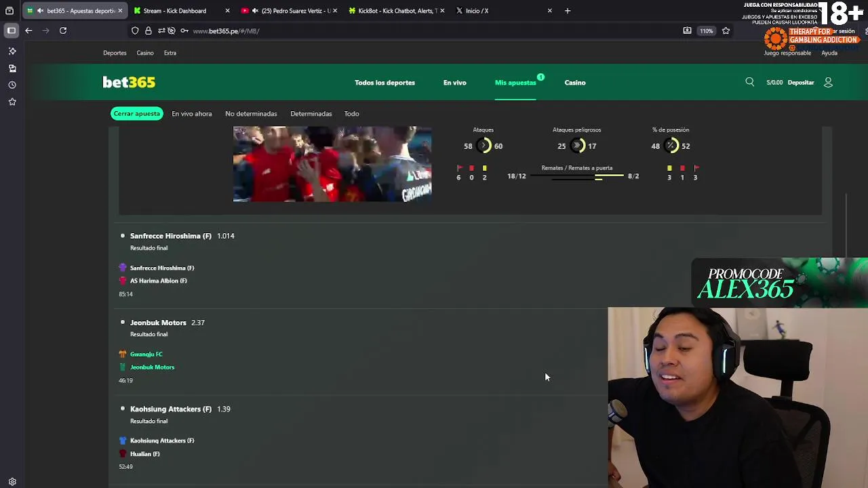Click the Ataques peligrosos 25-17 dial

[577, 146]
